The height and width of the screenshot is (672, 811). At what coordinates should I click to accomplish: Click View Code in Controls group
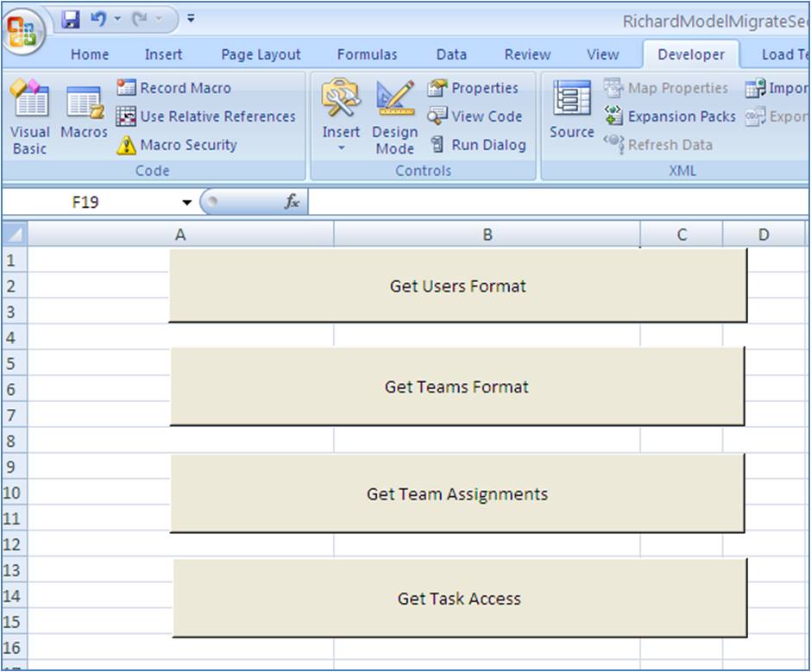(475, 116)
